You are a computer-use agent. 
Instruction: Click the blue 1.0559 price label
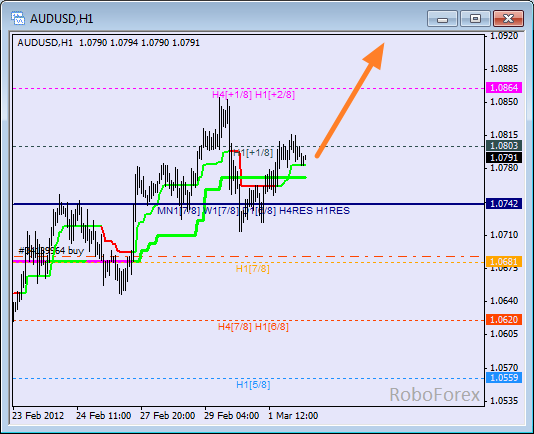click(504, 377)
